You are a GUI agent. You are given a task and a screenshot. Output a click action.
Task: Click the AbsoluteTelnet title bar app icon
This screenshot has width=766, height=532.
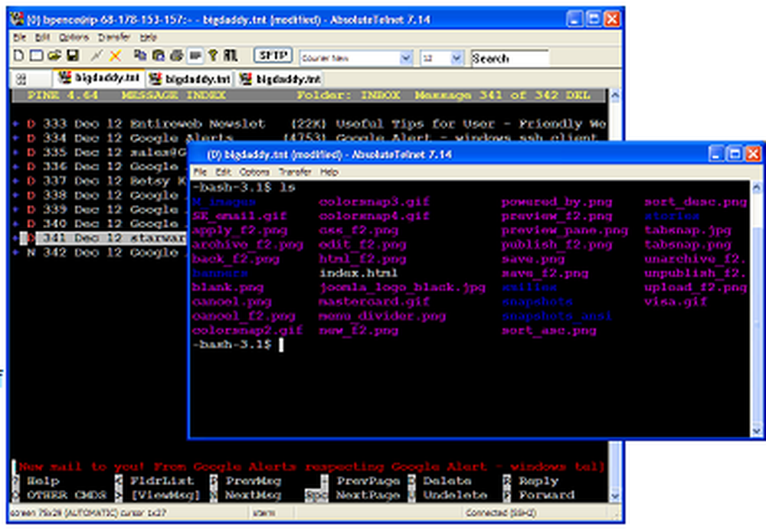pos(17,20)
